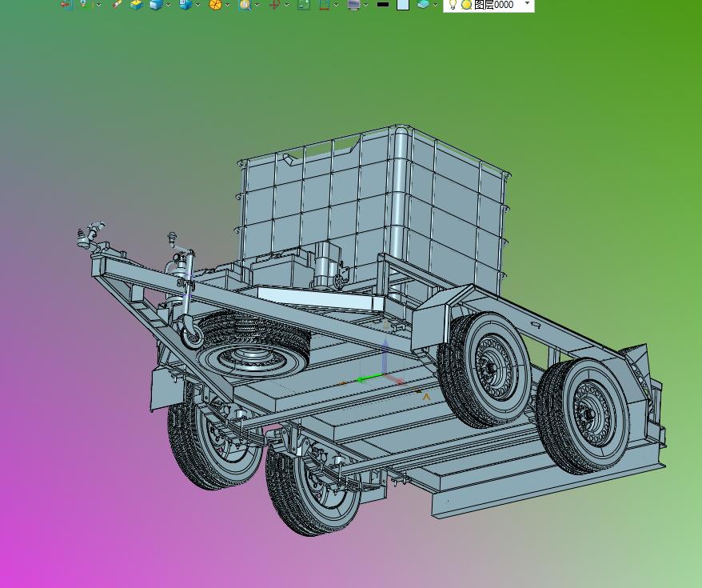Click the black line width swatch

383,5
